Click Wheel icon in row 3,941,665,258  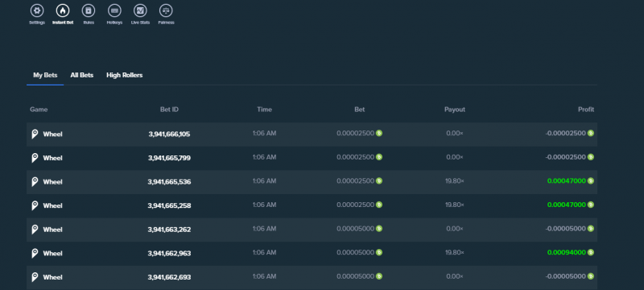(x=35, y=205)
